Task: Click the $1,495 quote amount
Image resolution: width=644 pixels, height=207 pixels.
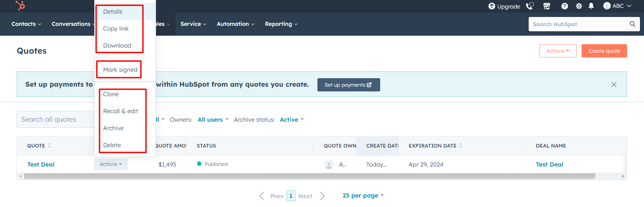Action: [167, 165]
